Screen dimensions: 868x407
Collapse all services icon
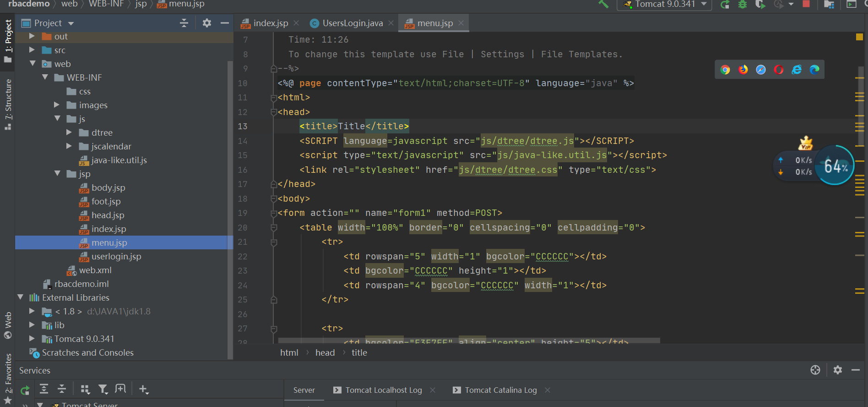(62, 389)
